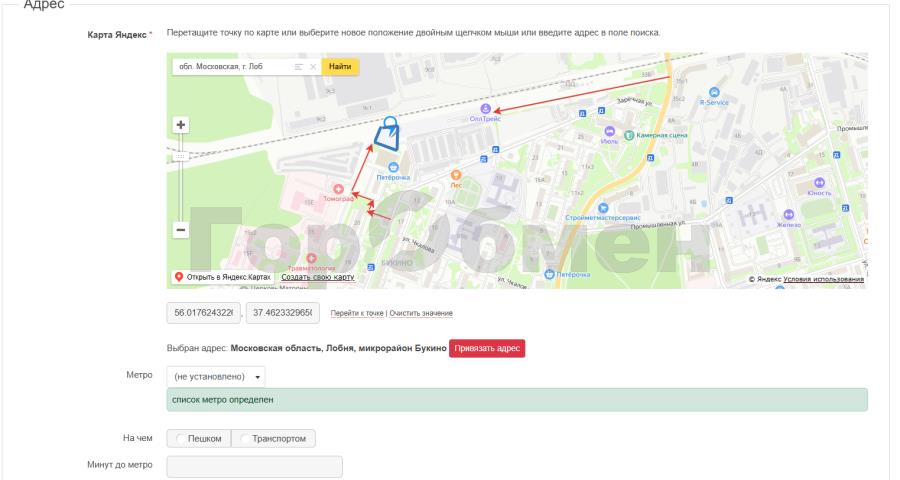900x480 pixels.
Task: Select the Травматология medical marker
Action: [x=311, y=258]
